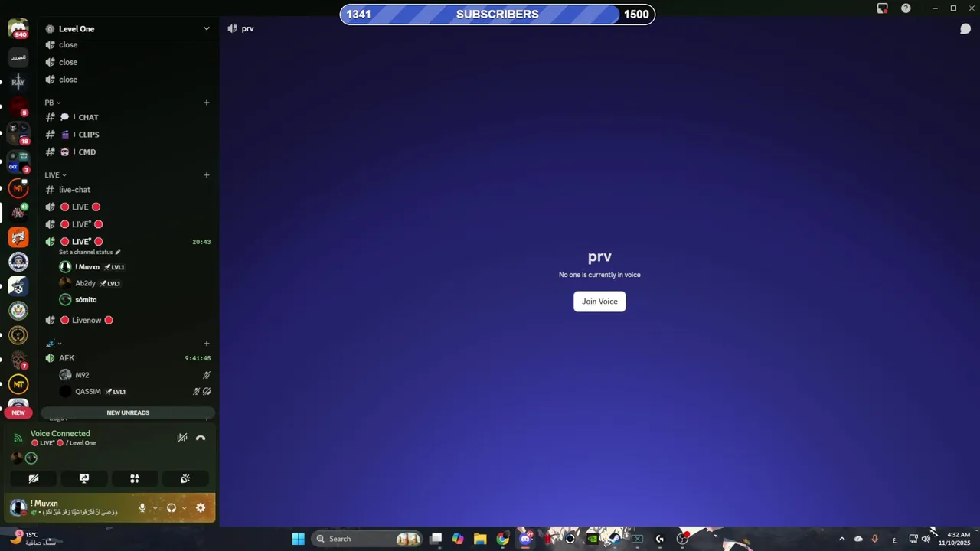This screenshot has width=980, height=551.
Task: Open the yellow MT server icon
Action: click(x=18, y=384)
